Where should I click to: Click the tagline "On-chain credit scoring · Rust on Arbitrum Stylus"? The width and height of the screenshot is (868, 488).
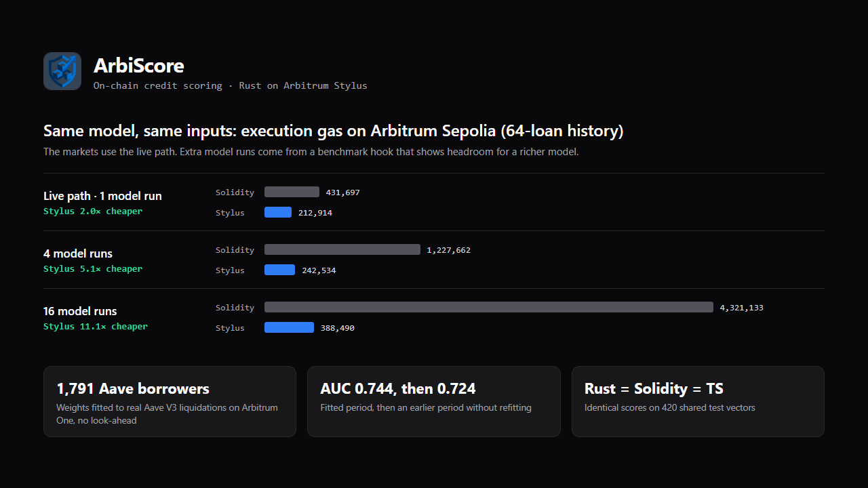coord(231,86)
